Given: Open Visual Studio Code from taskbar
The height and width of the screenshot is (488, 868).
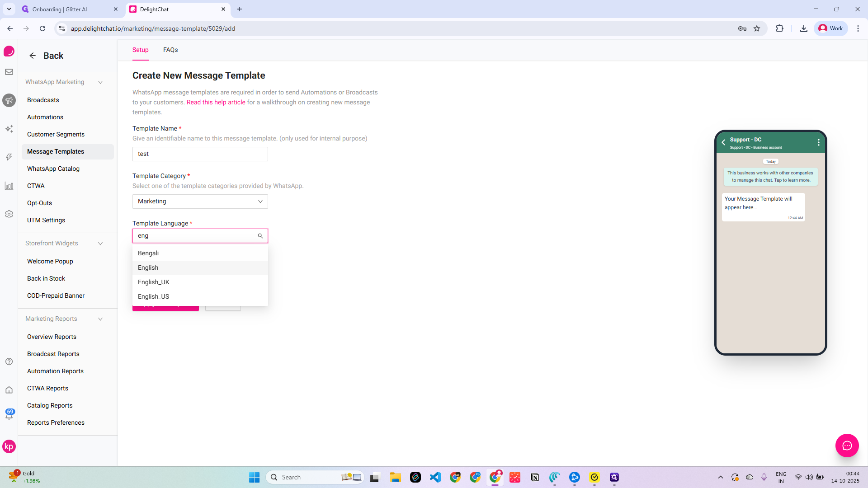Looking at the screenshot, I should point(435,477).
